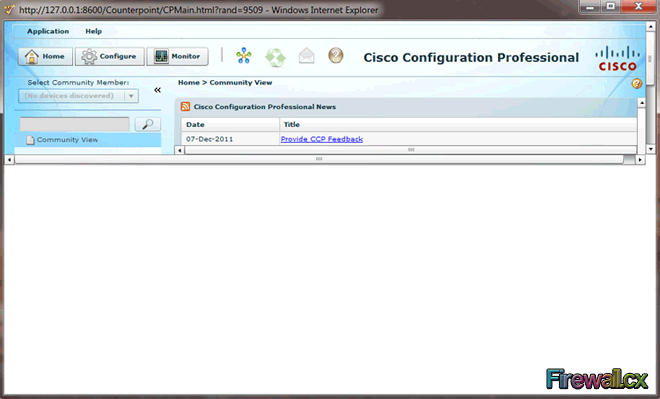Click the page horizontal scrollbar left arrow
The height and width of the screenshot is (399, 660).
coord(10,160)
